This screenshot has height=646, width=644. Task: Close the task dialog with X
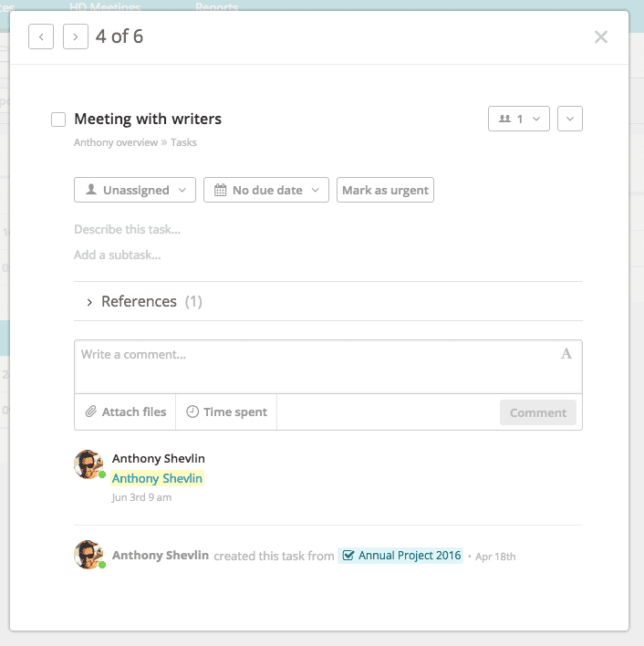600,36
